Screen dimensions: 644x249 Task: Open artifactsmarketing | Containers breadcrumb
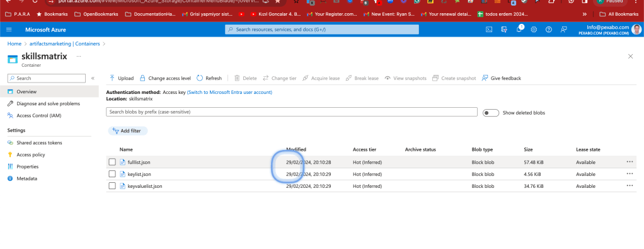(x=64, y=43)
